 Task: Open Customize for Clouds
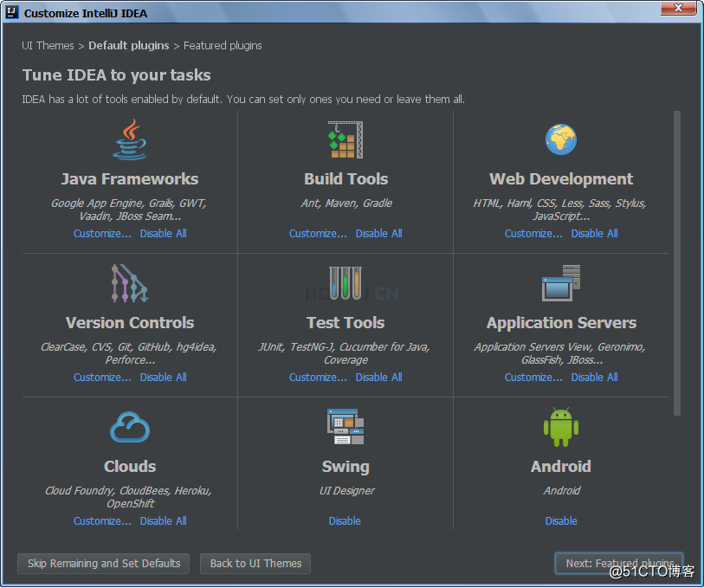click(102, 521)
